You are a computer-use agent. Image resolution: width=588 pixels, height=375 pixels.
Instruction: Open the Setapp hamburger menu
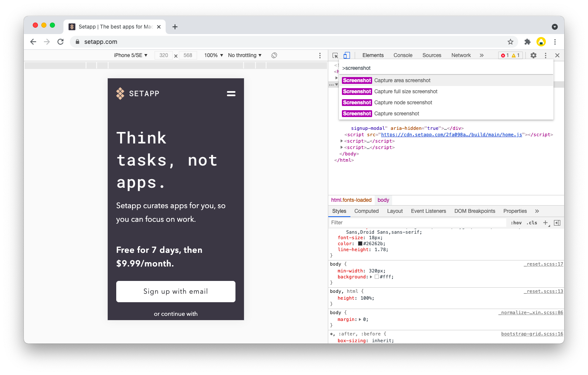(x=231, y=94)
